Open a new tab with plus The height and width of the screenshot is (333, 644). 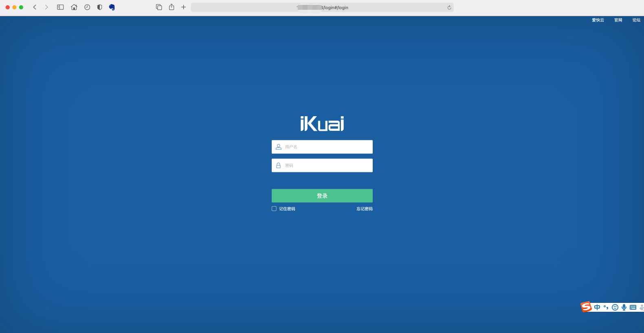(x=184, y=7)
